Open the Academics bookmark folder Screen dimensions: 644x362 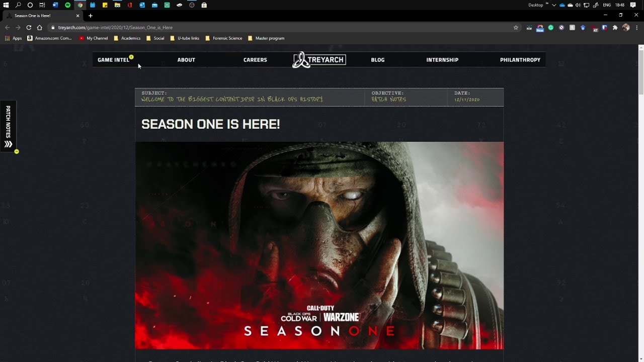(x=127, y=38)
